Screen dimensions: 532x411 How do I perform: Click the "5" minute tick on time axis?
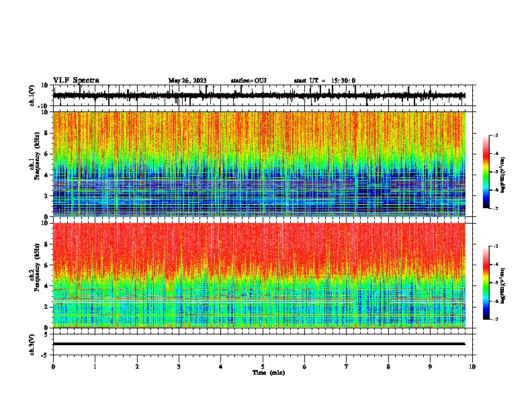(263, 367)
